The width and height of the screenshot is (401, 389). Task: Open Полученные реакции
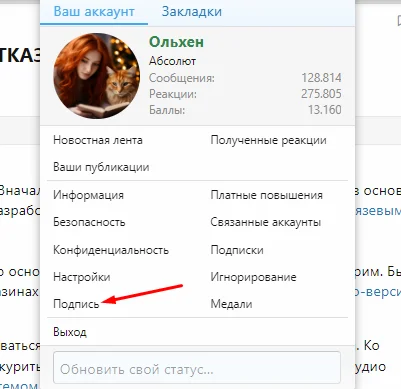click(268, 140)
